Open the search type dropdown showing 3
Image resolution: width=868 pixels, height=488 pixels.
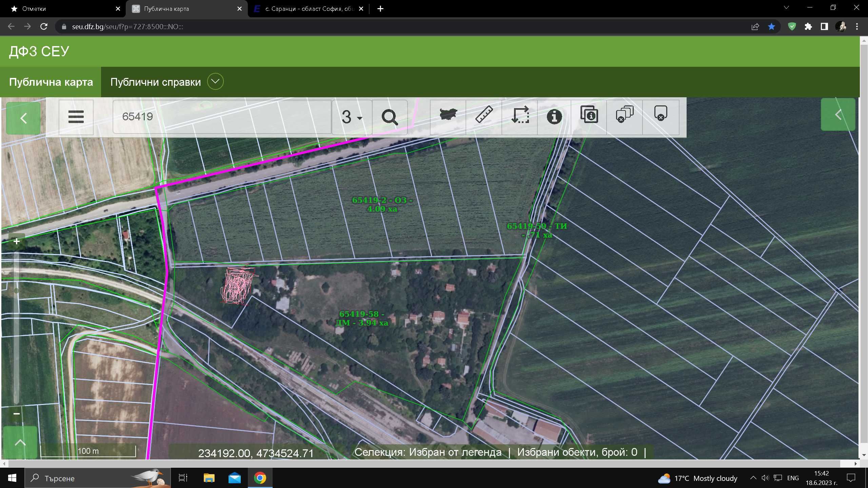coord(352,117)
